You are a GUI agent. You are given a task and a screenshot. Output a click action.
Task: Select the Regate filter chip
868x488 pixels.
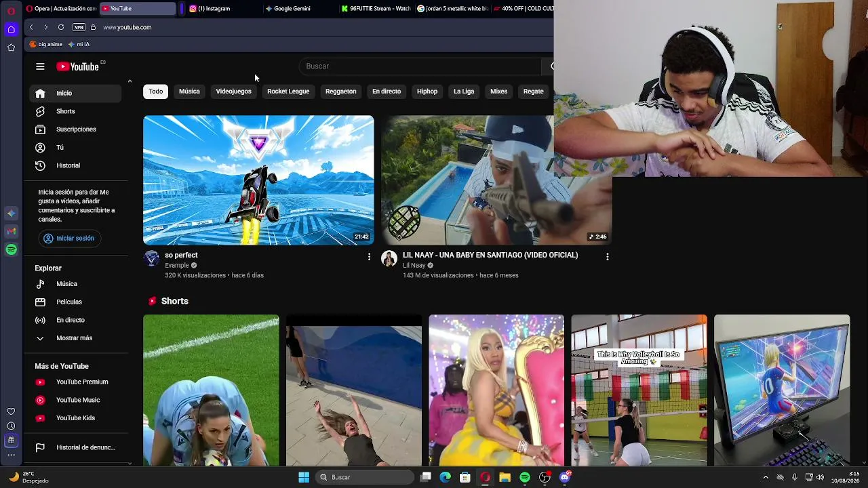[x=534, y=91]
